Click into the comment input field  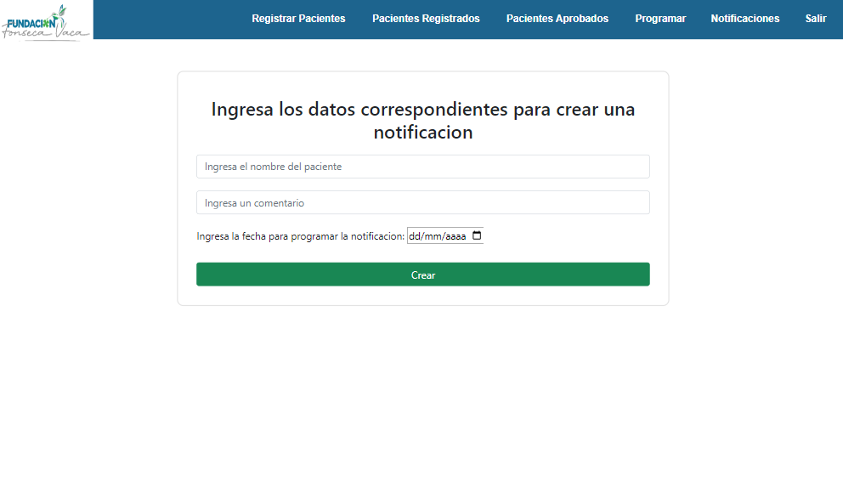pyautogui.click(x=422, y=203)
